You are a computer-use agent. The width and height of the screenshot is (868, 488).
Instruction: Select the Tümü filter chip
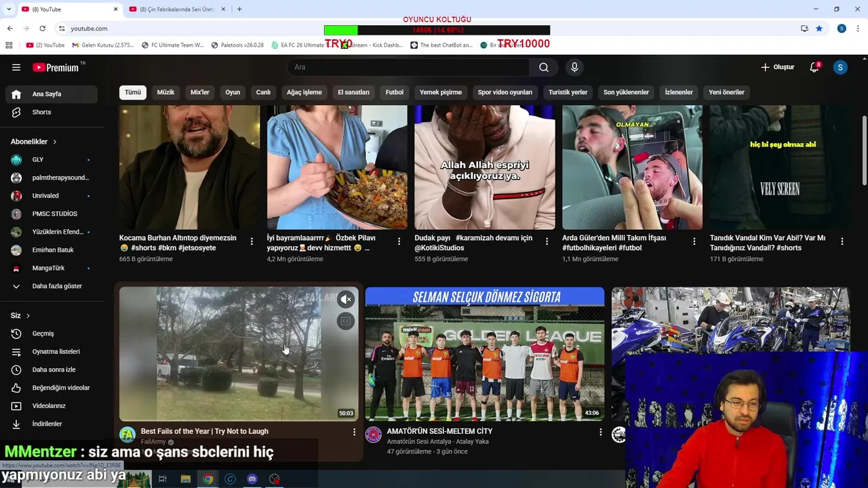coord(133,92)
